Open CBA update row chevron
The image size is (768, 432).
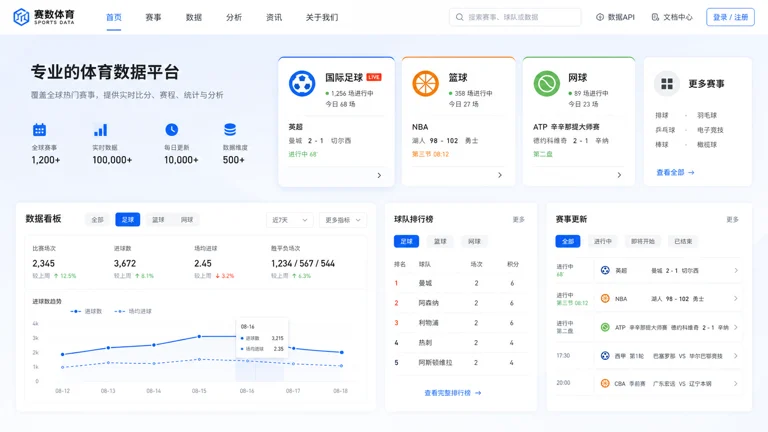tap(736, 384)
